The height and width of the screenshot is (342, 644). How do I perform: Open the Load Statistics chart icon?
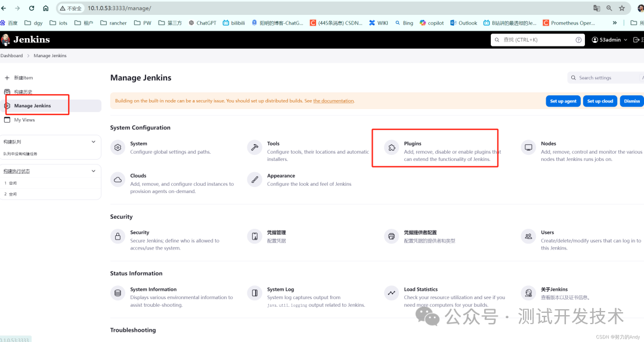point(391,293)
